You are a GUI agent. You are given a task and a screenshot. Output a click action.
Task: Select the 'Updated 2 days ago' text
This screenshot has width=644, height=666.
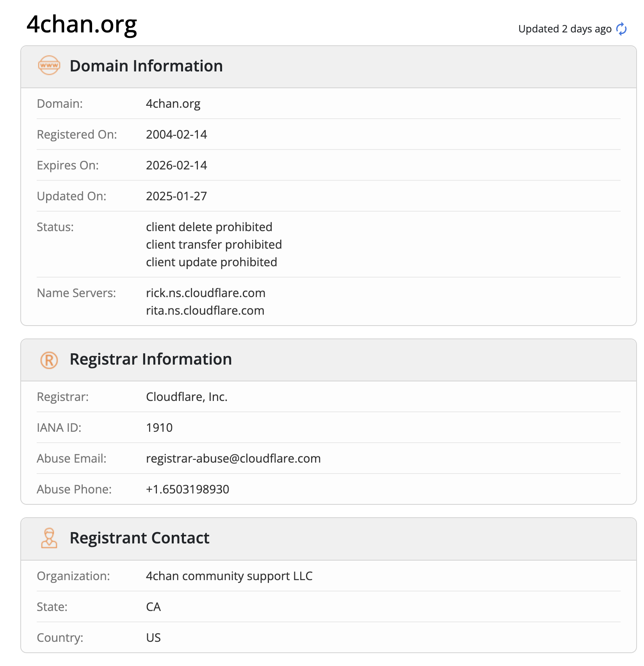click(x=565, y=29)
